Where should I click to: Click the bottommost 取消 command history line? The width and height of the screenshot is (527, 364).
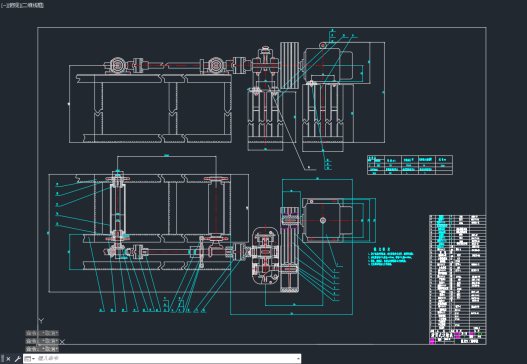pos(42,349)
